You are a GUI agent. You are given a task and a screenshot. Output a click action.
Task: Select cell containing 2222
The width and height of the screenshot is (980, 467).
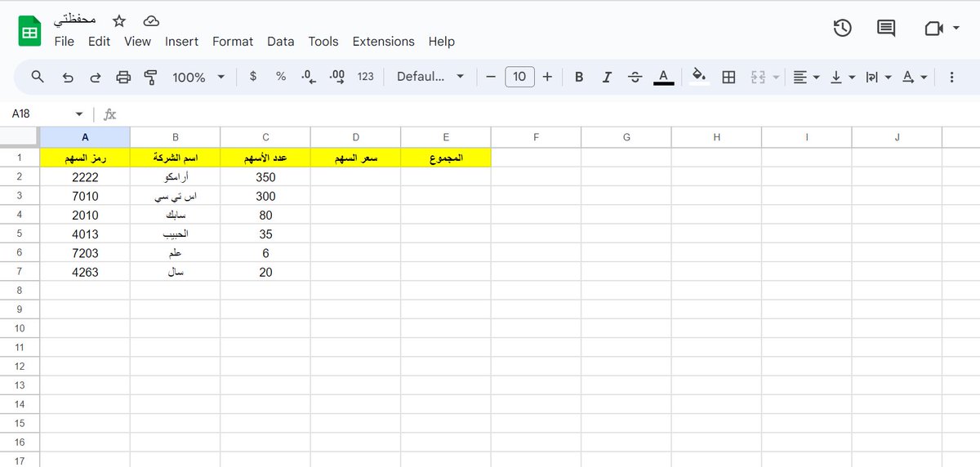tap(85, 176)
